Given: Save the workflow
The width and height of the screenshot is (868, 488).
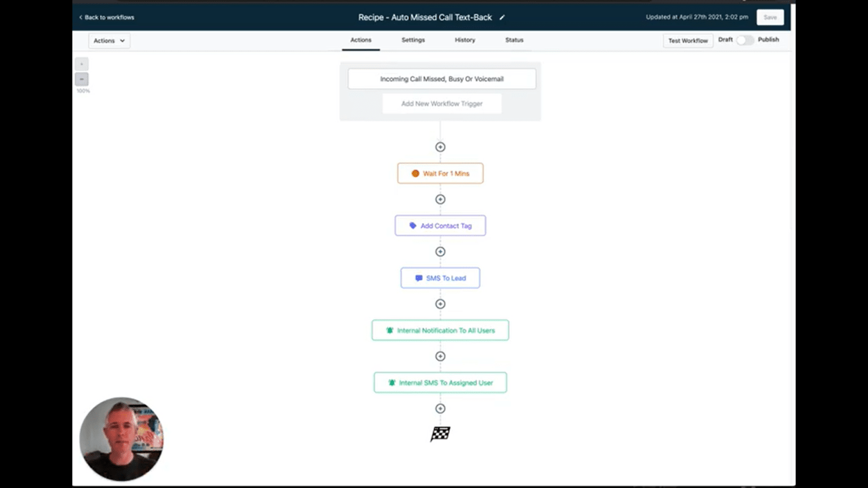Looking at the screenshot, I should [770, 17].
